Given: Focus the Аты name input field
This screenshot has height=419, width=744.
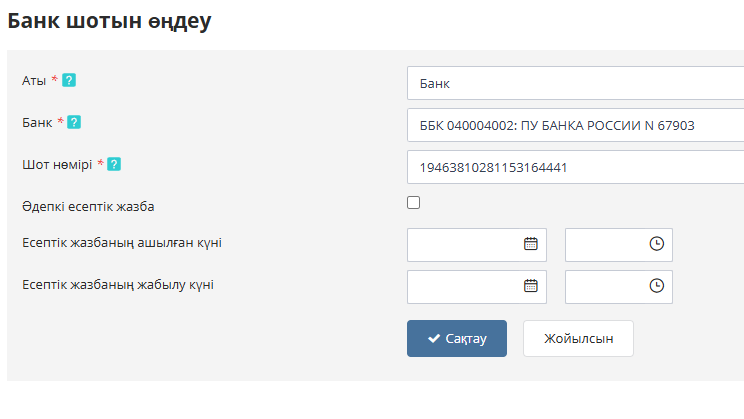Looking at the screenshot, I should pos(575,83).
